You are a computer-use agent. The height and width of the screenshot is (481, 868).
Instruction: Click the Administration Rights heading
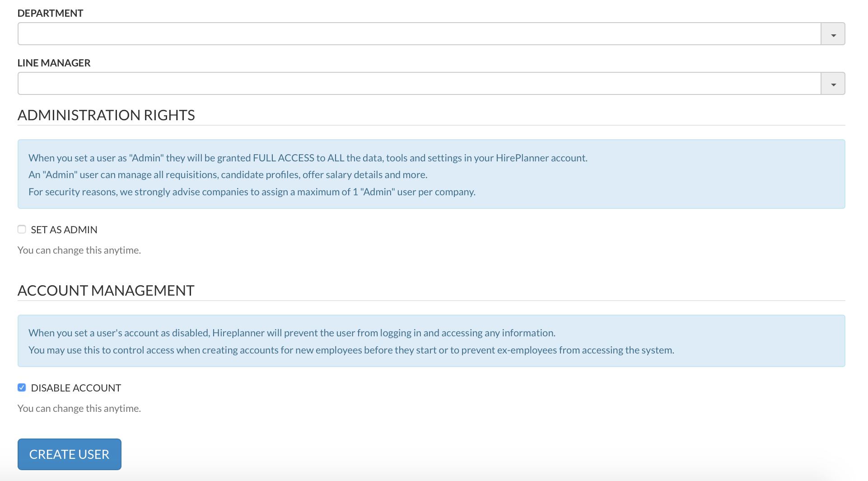(106, 115)
